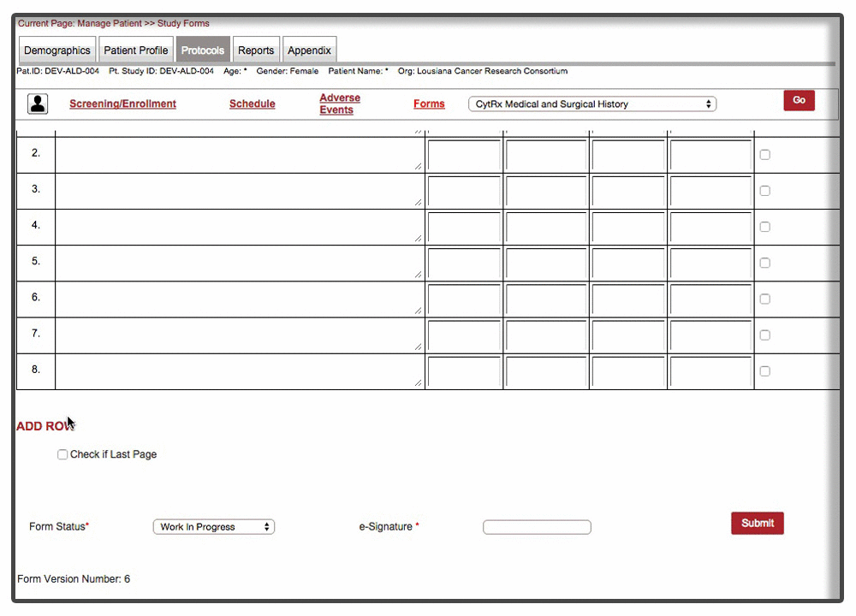Screen dimensions: 856x616
Task: Click the e-Signature input field
Action: (x=537, y=527)
